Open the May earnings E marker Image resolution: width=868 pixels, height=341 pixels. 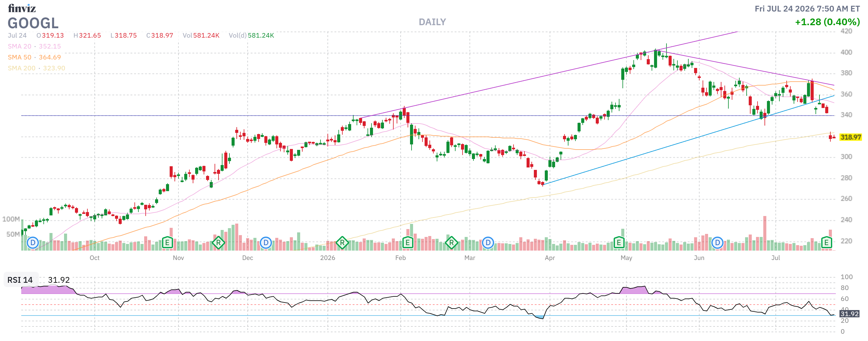[619, 243]
